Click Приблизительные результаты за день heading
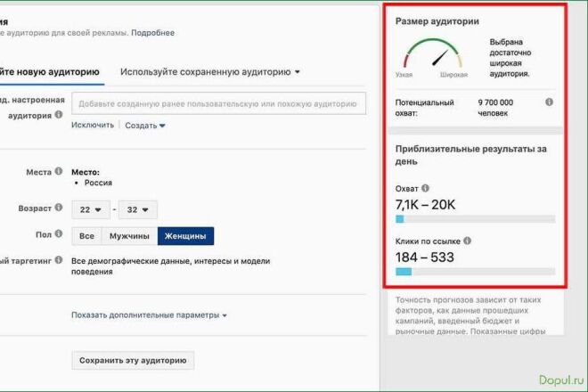The image size is (588, 392). click(x=471, y=155)
